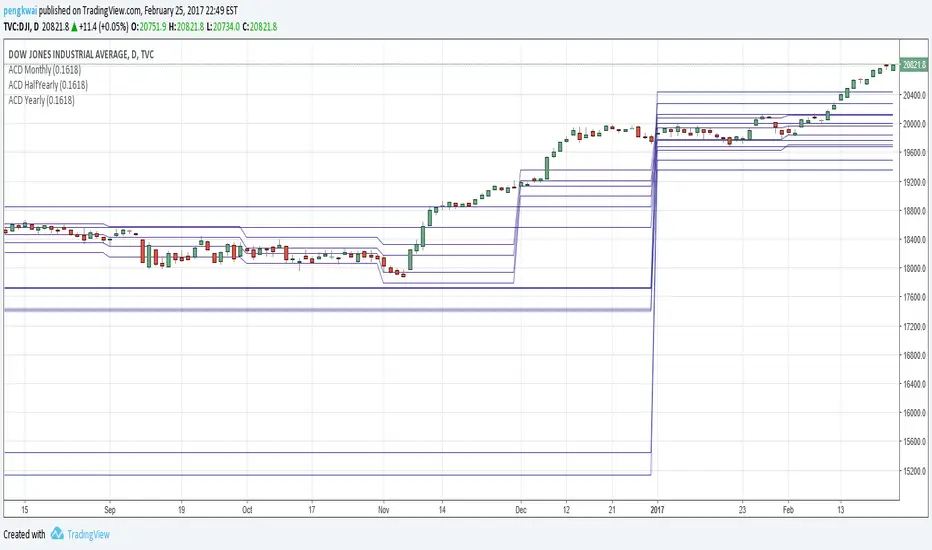Click the 17600.0 price axis label

coord(915,297)
